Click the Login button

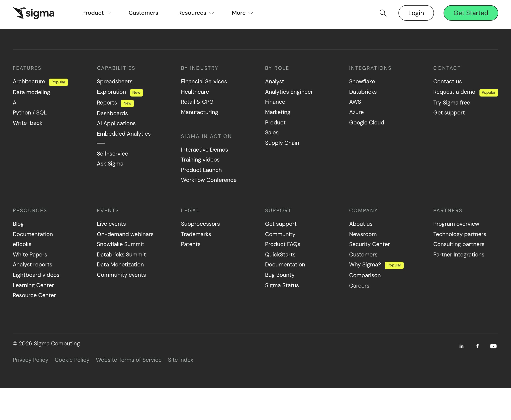point(416,13)
